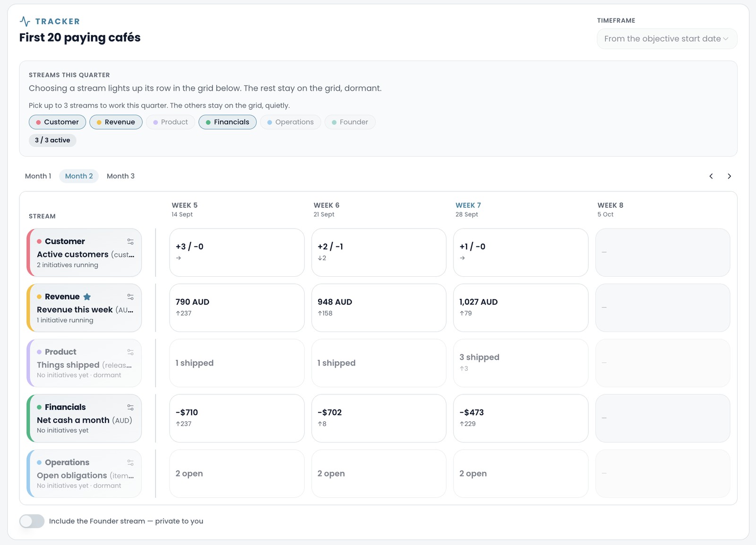The image size is (756, 545).
Task: Toggle the Customer stream chip
Action: [57, 122]
